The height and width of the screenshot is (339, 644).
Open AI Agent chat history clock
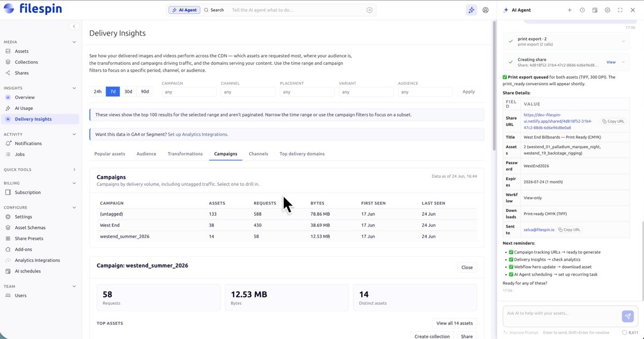tap(582, 10)
